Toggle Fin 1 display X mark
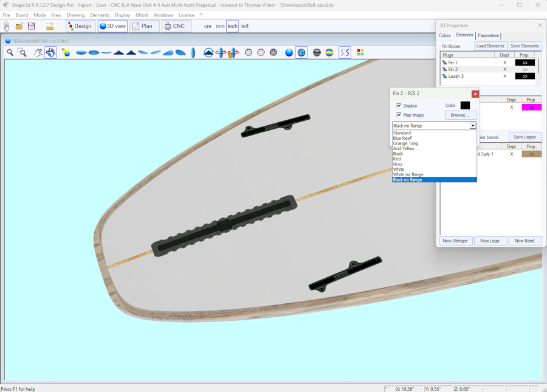 (504, 63)
